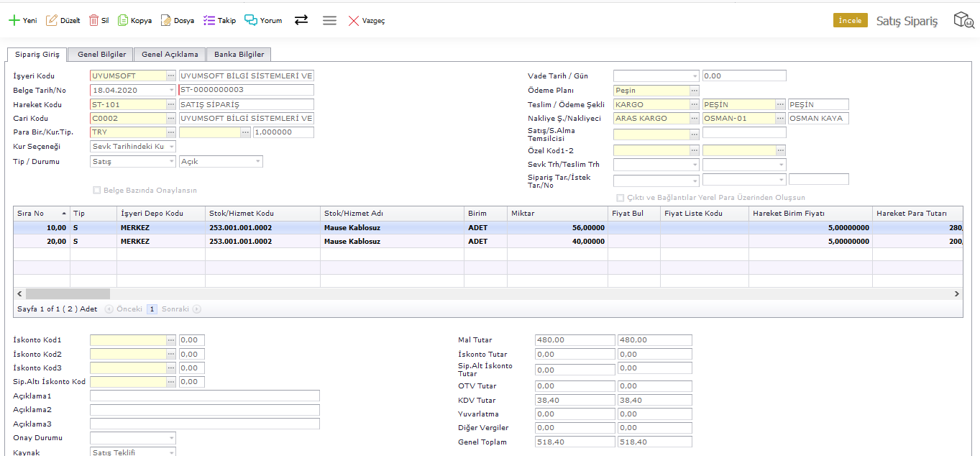Click the Vazgeç cancel X icon

pos(354,21)
